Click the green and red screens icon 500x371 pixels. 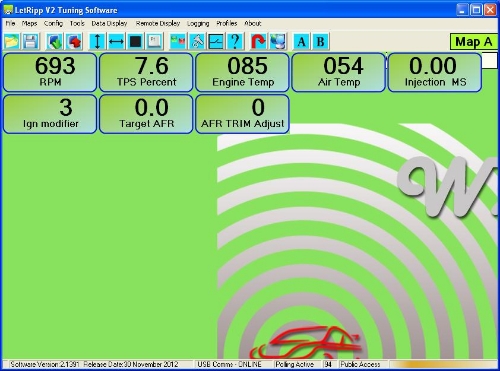pos(178,42)
